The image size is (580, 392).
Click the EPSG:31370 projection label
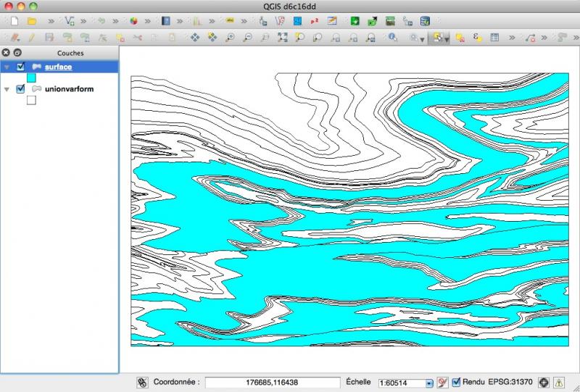(x=510, y=382)
